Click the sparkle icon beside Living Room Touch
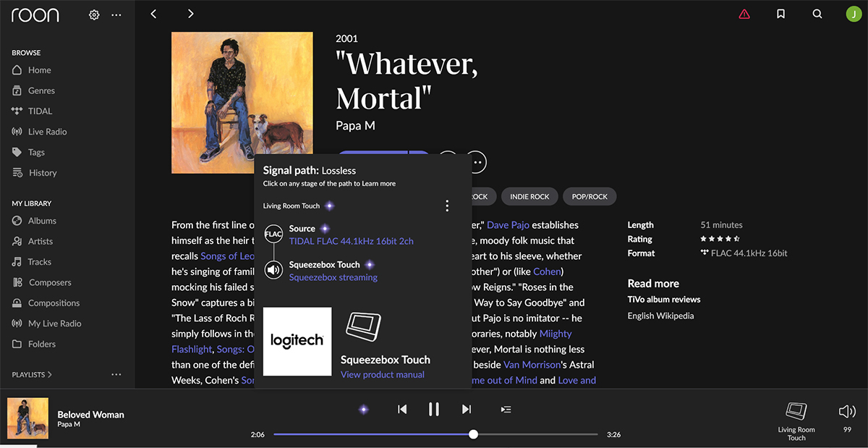Viewport: 868px width, 448px height. [329, 206]
